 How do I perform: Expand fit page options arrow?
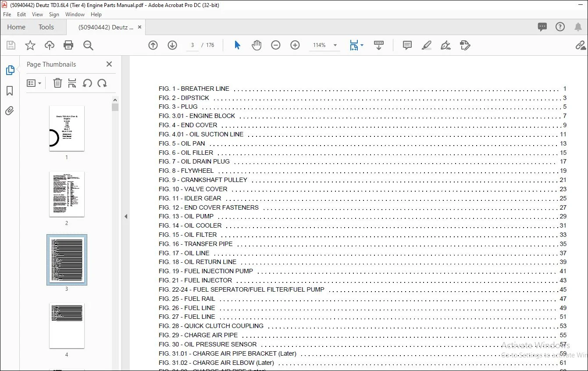click(x=362, y=45)
